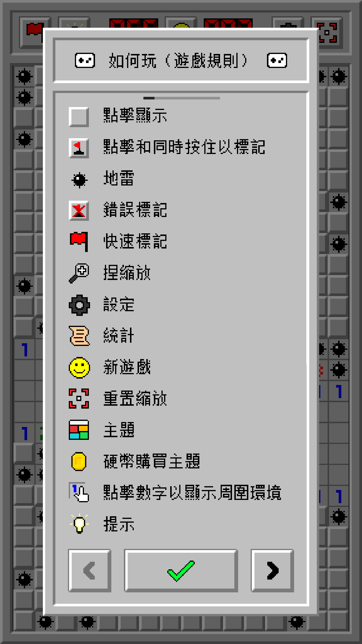Image resolution: width=362 pixels, height=644 pixels.
Task: Click the page progress indicator bar
Action: [x=182, y=98]
